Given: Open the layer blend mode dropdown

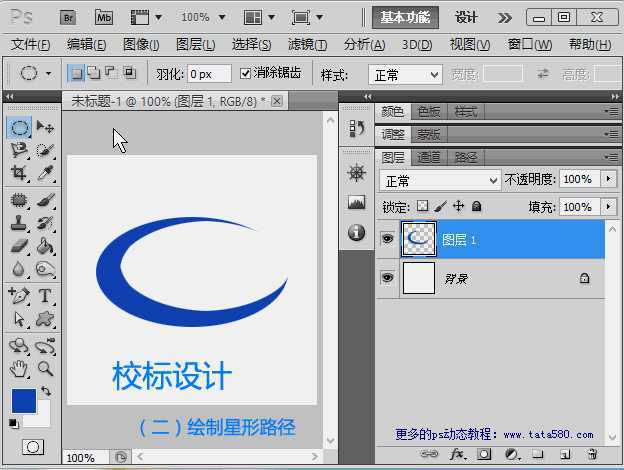Looking at the screenshot, I should click(x=440, y=180).
